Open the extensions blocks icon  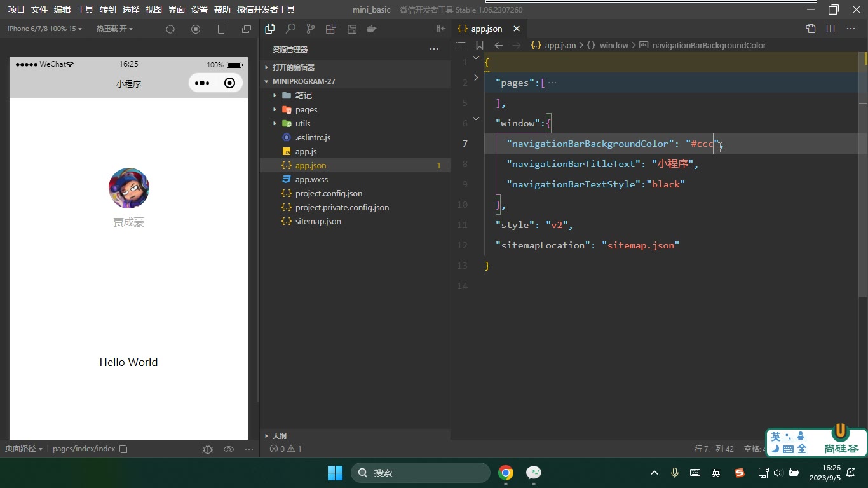pos(331,29)
